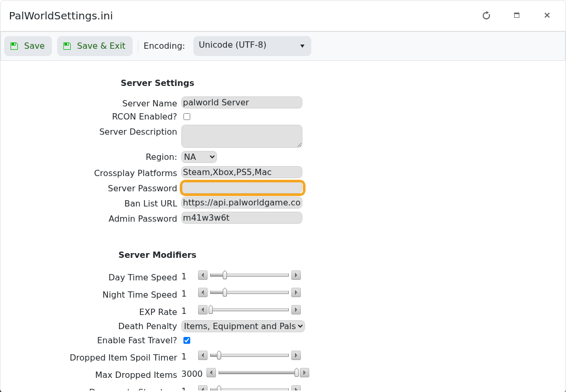
Task: Click the Server Name input field
Action: pyautogui.click(x=242, y=103)
